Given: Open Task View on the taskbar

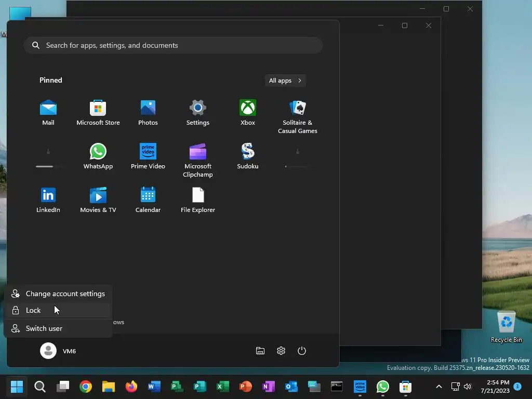Looking at the screenshot, I should coord(63,387).
